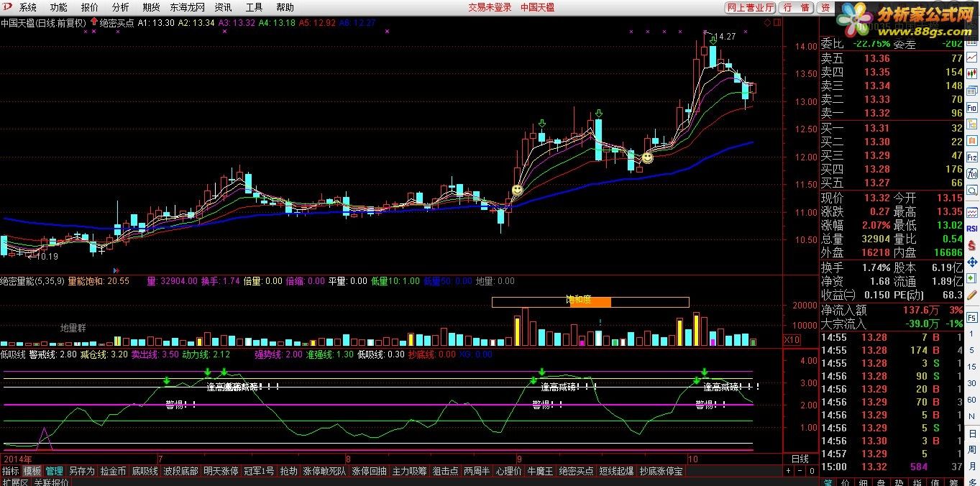
Task: Select the RSI indicator icon
Action: tap(972, 229)
